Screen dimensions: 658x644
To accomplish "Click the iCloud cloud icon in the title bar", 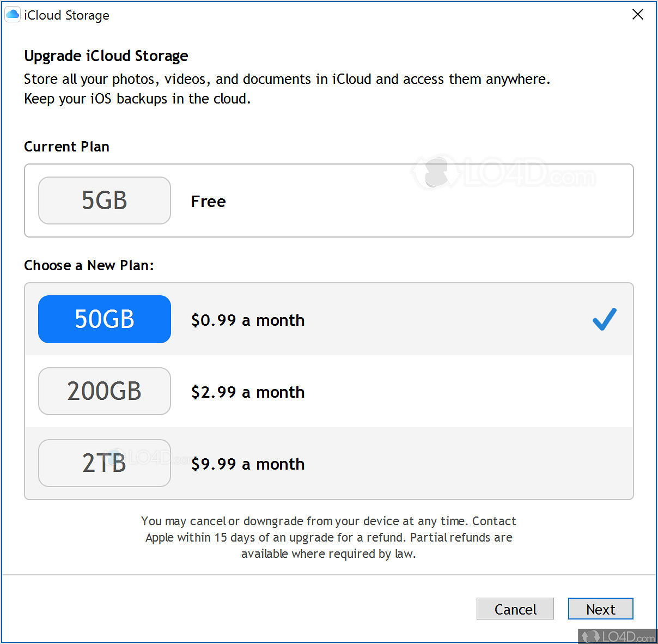I will coord(12,14).
